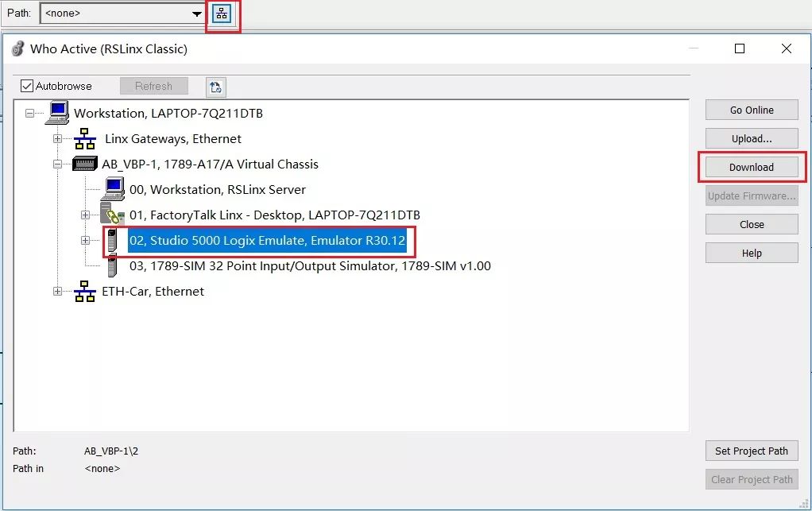Screen dimensions: 812x511
Task: Expand the Linx Gateways, Ethernet node
Action: click(57, 139)
